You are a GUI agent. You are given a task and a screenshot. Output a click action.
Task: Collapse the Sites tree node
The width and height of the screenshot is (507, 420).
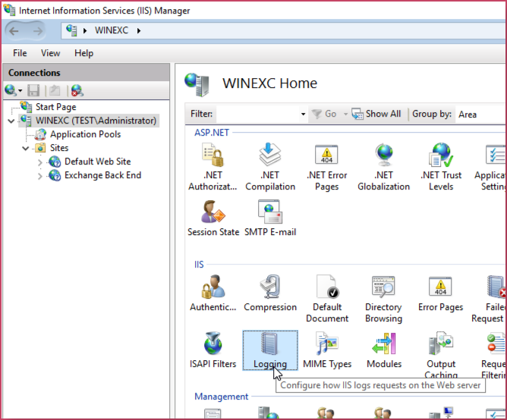tap(26, 149)
